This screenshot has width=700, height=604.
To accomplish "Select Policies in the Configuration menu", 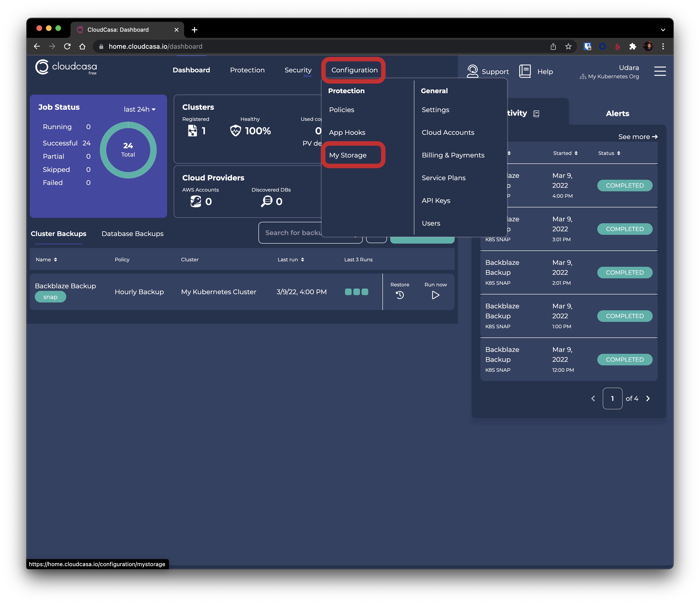I will coord(341,110).
